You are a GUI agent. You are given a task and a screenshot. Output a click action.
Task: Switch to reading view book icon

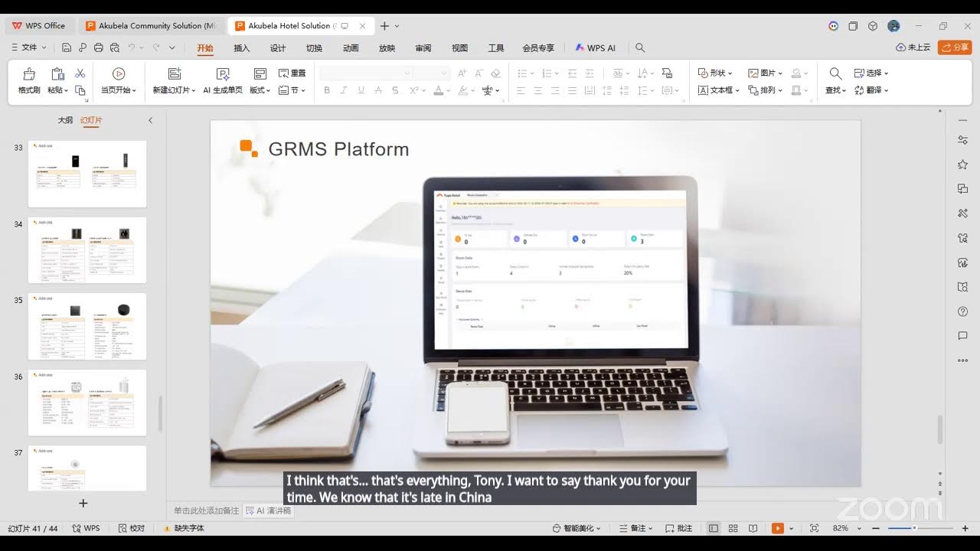coord(753,528)
